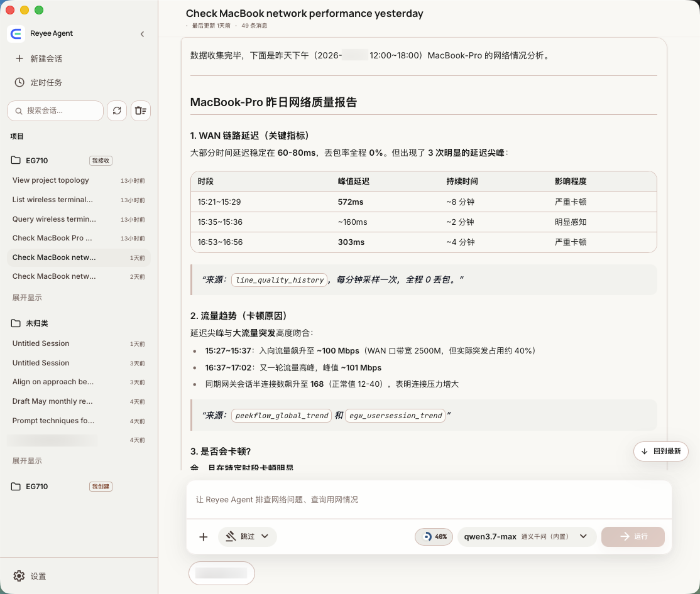This screenshot has width=700, height=594.
Task: Click the MacBook-Pro 昨日网络质量报告 heading
Action: (273, 102)
